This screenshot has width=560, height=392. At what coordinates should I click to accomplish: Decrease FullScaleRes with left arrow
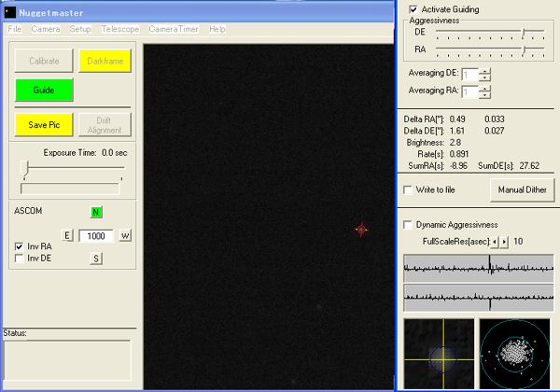coord(495,242)
